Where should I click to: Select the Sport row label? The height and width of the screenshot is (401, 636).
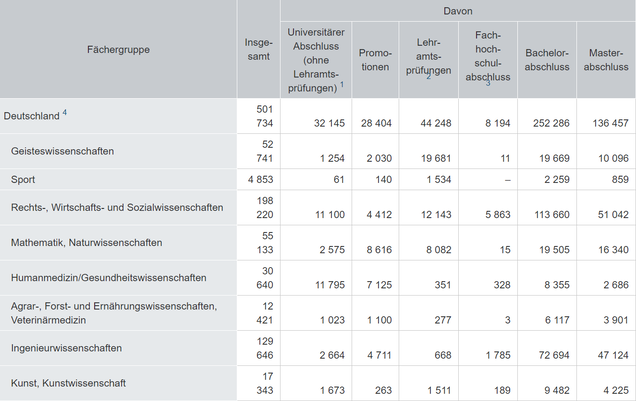point(23,180)
